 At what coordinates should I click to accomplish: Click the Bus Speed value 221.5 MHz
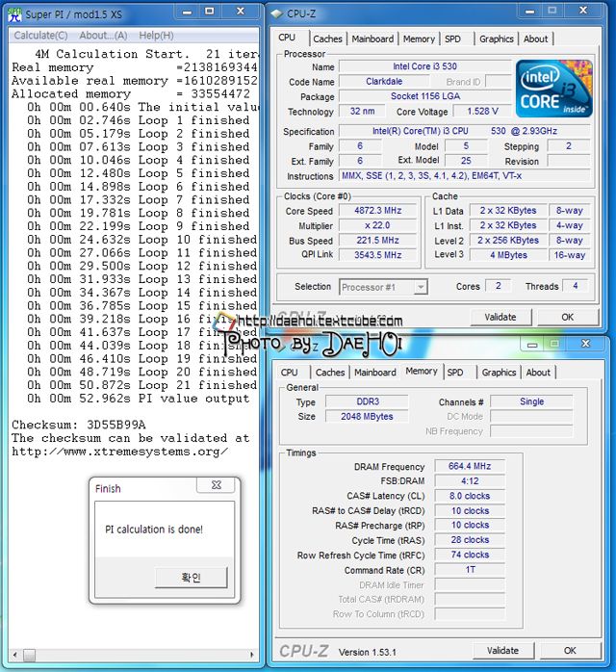378,241
